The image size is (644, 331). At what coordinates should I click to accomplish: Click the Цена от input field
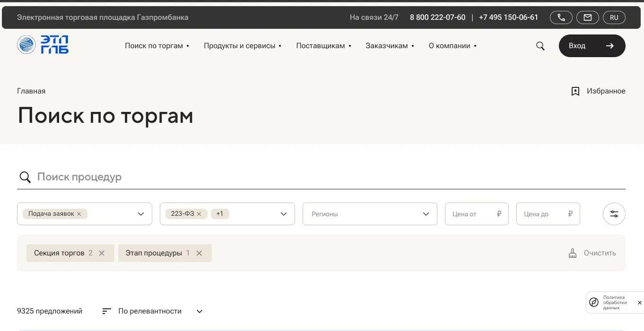click(477, 214)
